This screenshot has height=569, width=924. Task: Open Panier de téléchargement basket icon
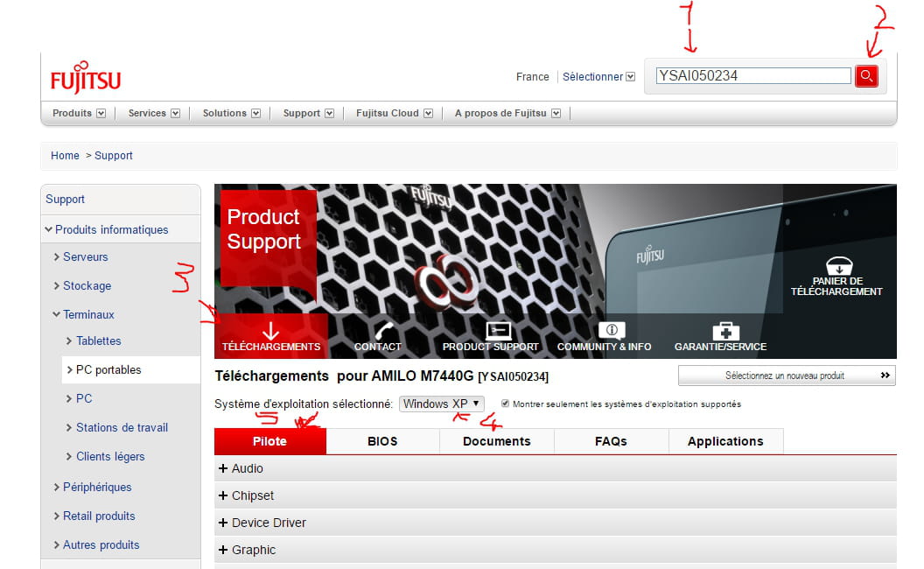(x=837, y=267)
